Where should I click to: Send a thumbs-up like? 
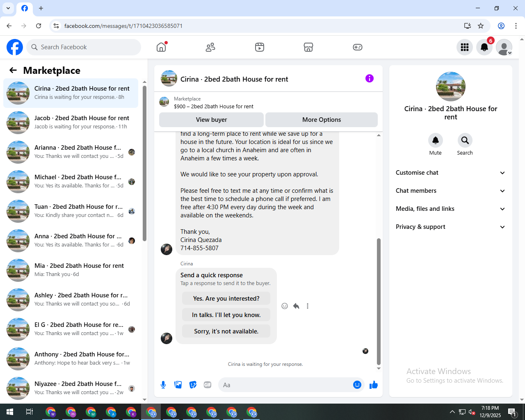[374, 385]
